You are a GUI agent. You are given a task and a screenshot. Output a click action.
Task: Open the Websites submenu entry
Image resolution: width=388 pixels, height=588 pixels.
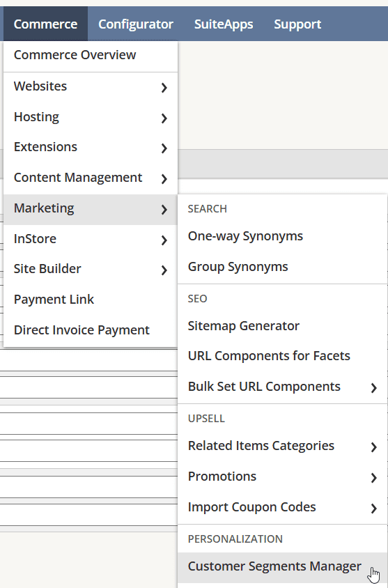pyautogui.click(x=91, y=86)
